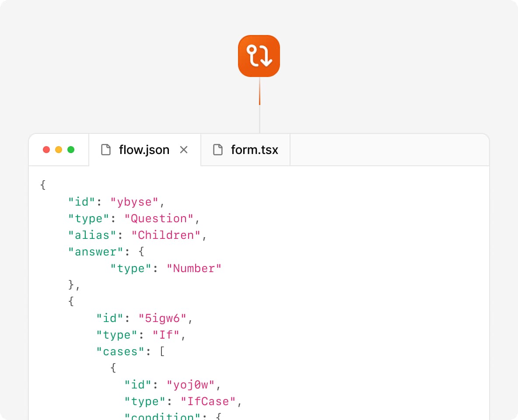
Task: Place cursor on "Children" alias value
Action: [166, 235]
